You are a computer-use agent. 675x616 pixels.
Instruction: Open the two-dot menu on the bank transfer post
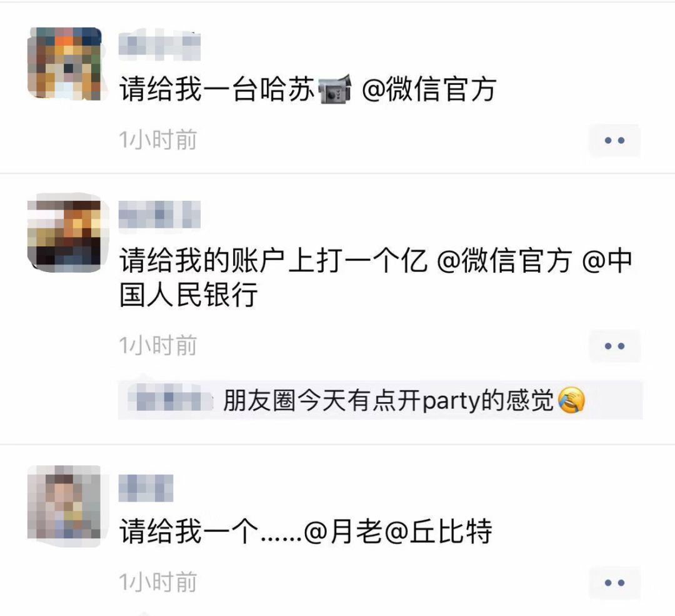point(614,346)
